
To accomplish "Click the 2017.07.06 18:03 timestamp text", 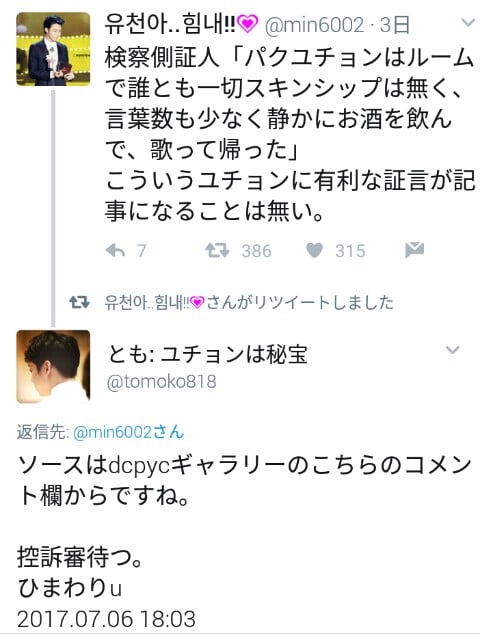I will (x=106, y=619).
